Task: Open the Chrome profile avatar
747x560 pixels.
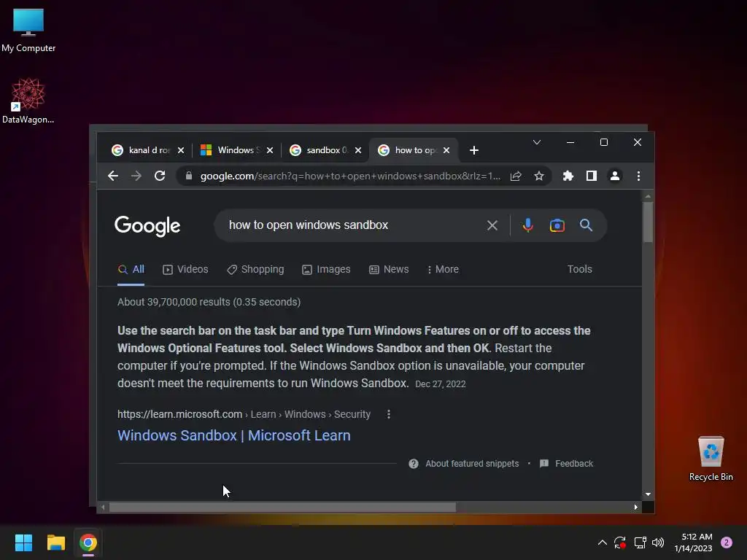Action: click(614, 176)
